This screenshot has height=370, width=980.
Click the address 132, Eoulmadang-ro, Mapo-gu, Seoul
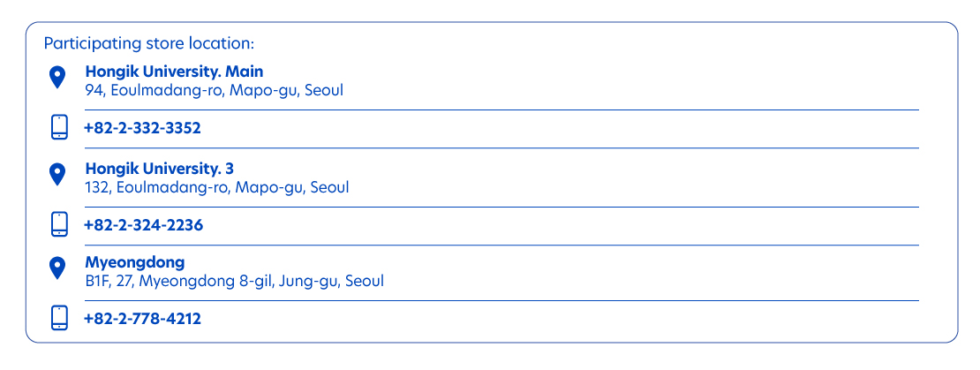[217, 187]
